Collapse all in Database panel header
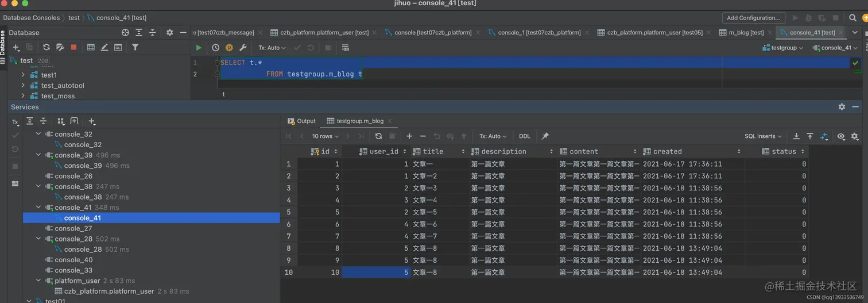The image size is (868, 303). [x=153, y=33]
